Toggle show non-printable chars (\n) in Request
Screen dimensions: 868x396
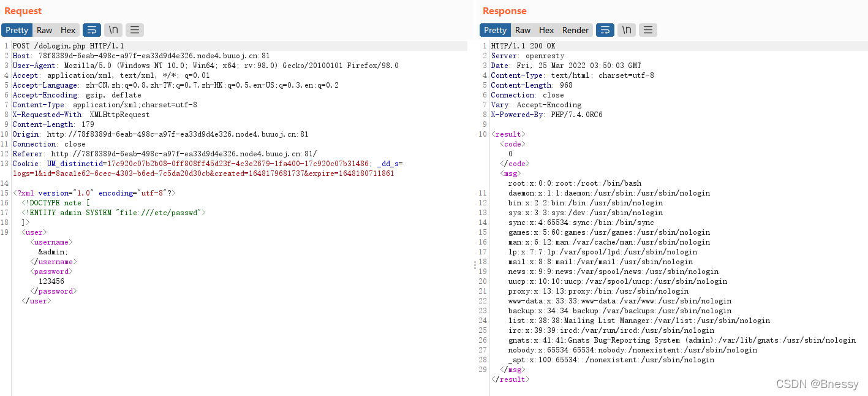pyautogui.click(x=113, y=30)
